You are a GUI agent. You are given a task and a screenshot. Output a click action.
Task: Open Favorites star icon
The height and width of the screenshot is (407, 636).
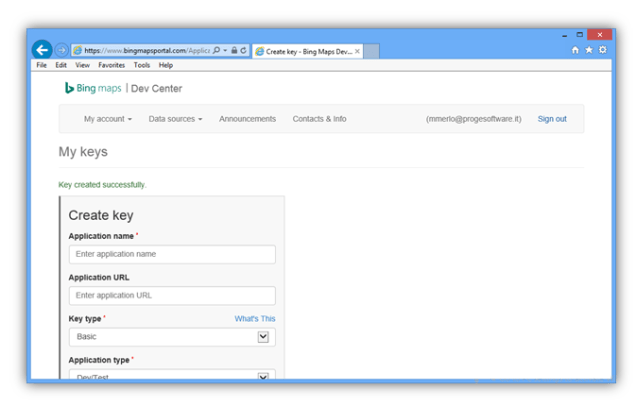[x=589, y=50]
